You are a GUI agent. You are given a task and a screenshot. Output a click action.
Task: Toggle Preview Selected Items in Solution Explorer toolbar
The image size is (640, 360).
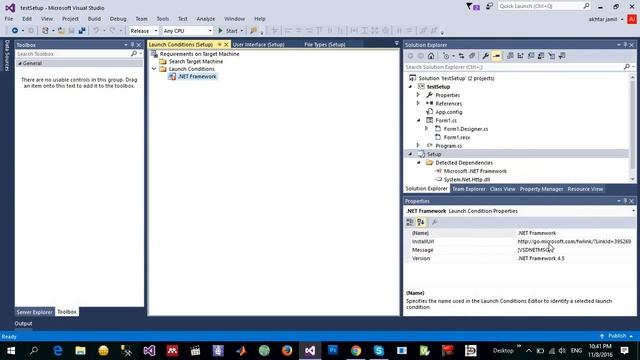point(496,56)
